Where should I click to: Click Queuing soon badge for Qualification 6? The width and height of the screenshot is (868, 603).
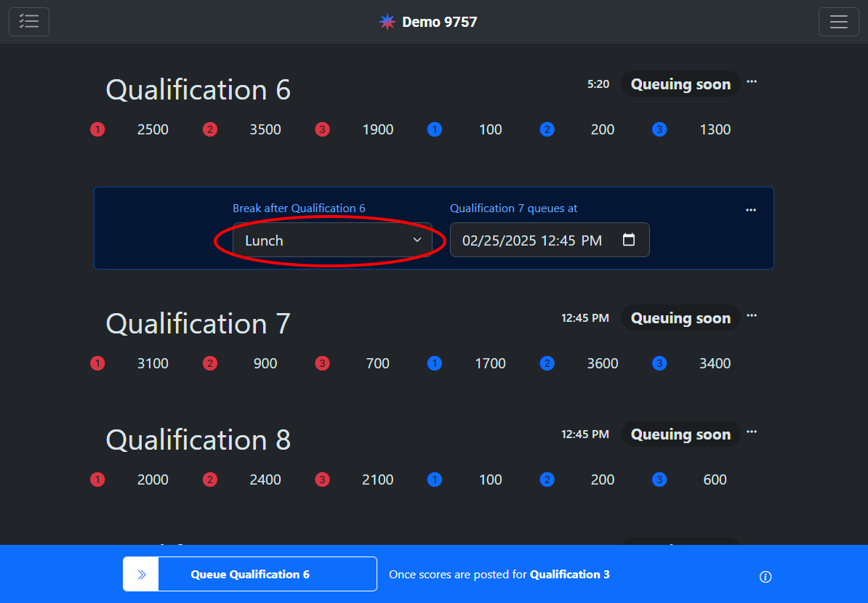coord(680,84)
